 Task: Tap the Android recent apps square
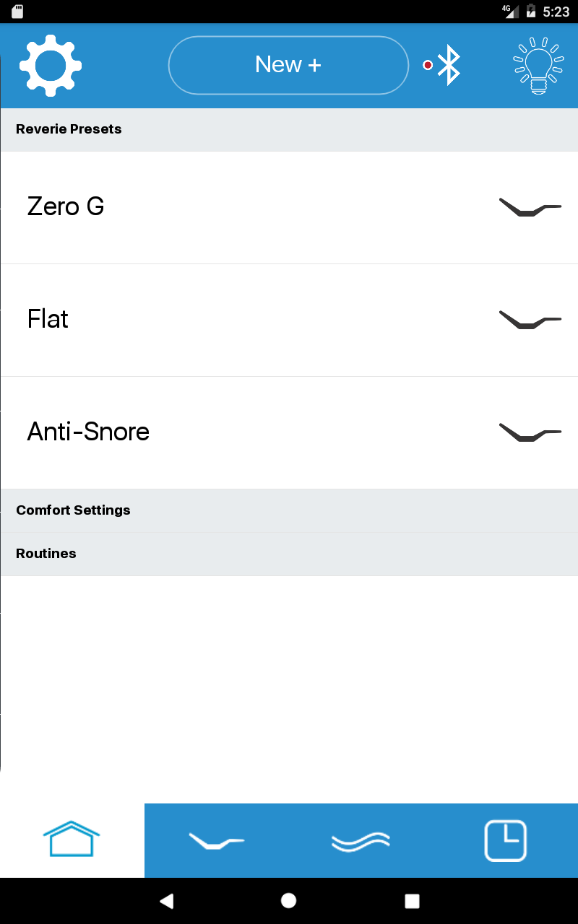[x=412, y=901]
